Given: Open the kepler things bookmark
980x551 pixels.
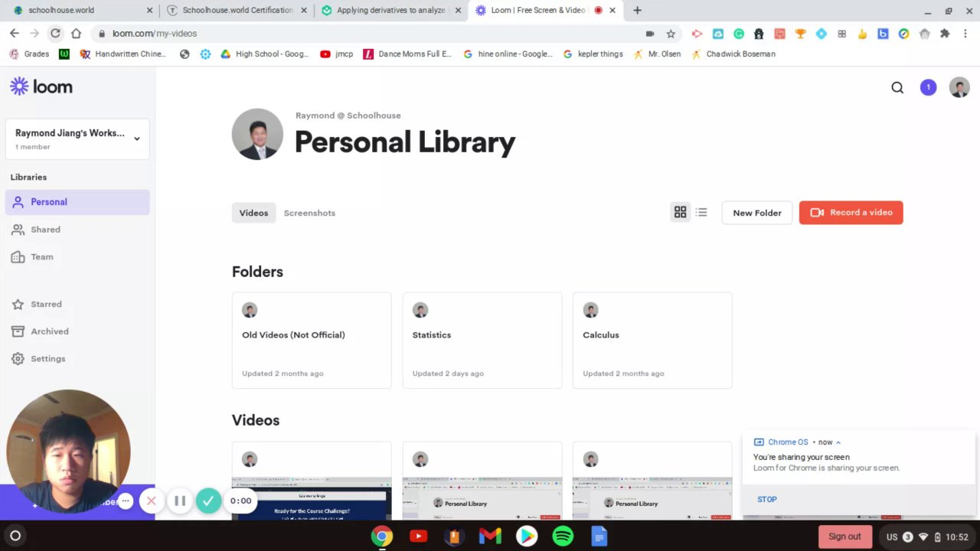Looking at the screenshot, I should (x=593, y=54).
